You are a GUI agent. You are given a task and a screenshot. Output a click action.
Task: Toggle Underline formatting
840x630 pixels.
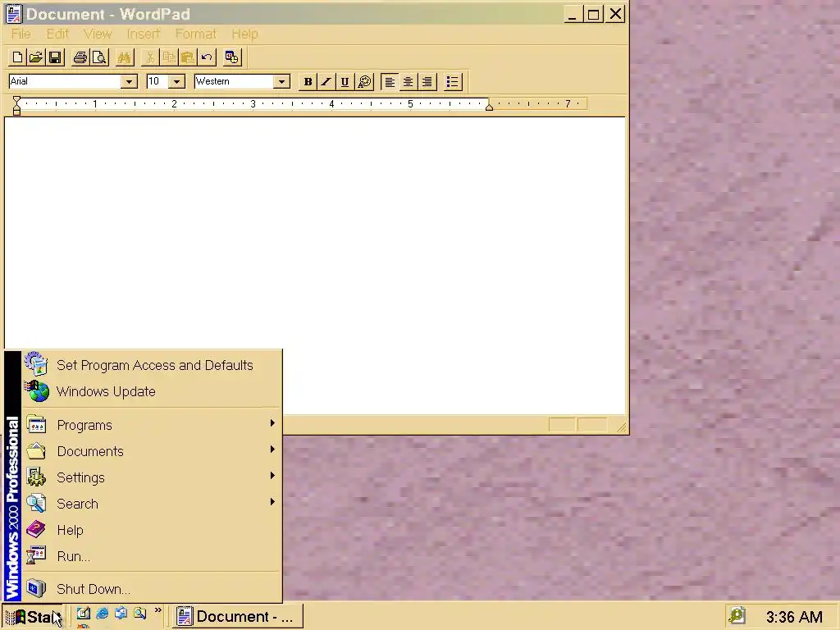click(x=345, y=81)
